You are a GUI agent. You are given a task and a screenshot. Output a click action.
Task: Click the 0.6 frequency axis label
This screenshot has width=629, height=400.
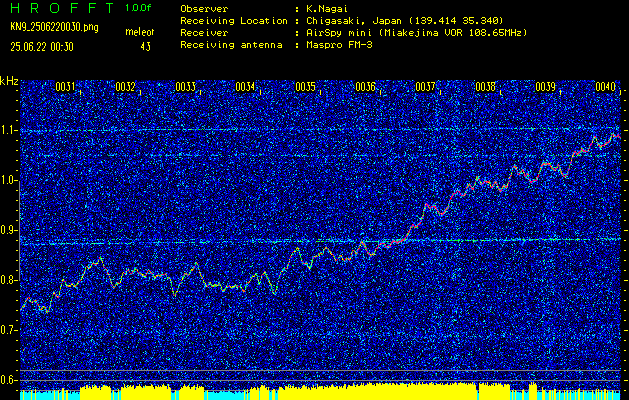8,380
